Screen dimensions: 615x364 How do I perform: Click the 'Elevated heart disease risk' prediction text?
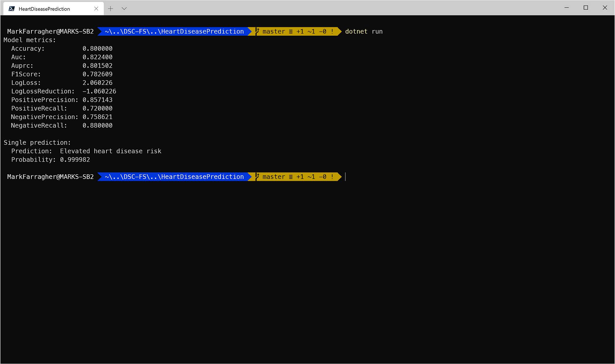point(111,151)
